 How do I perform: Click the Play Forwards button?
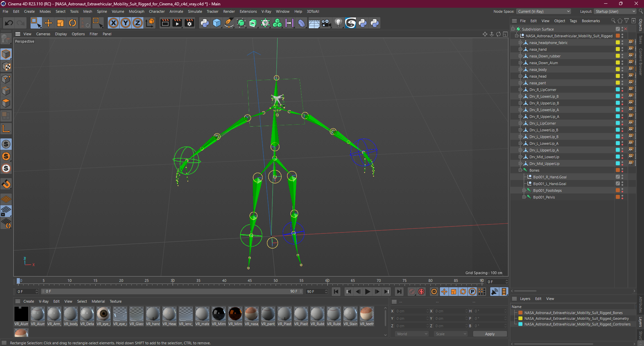point(368,292)
